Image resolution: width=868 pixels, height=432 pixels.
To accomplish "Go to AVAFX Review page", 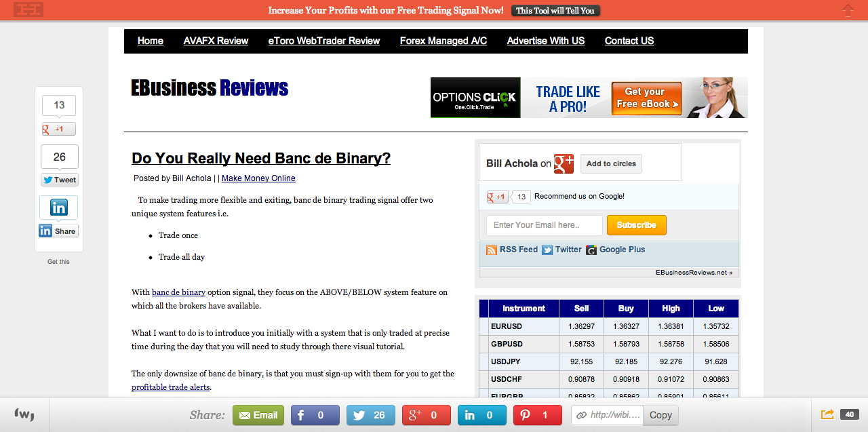I will pos(216,41).
